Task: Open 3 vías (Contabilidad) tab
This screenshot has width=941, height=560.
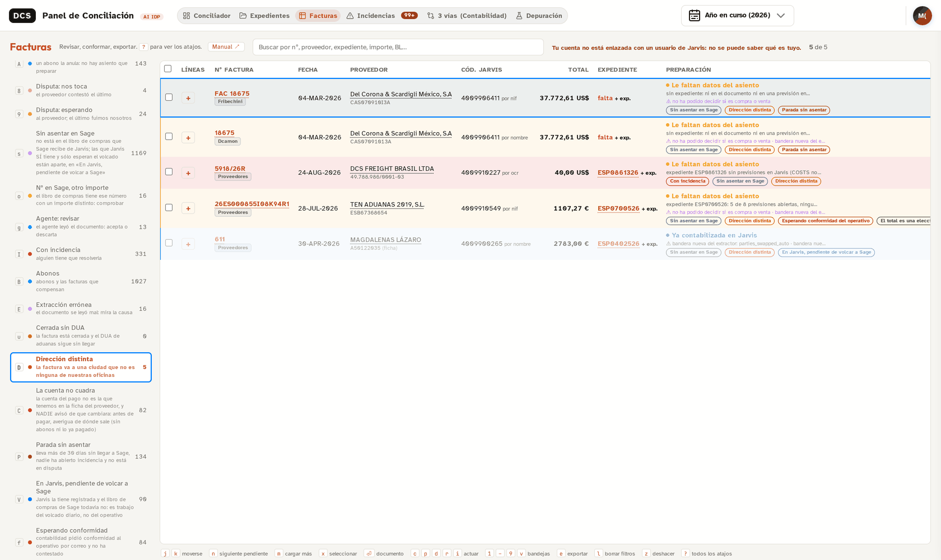Action: (x=467, y=16)
